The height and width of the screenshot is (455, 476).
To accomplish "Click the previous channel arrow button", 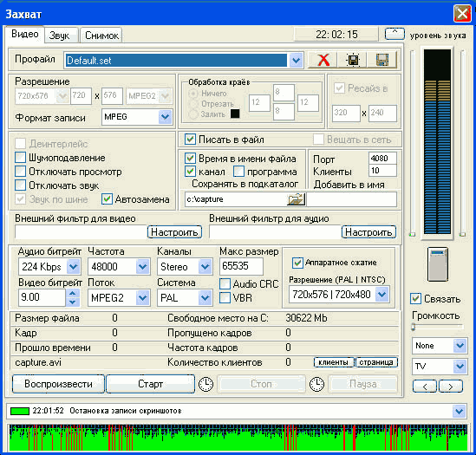I will pyautogui.click(x=425, y=386).
